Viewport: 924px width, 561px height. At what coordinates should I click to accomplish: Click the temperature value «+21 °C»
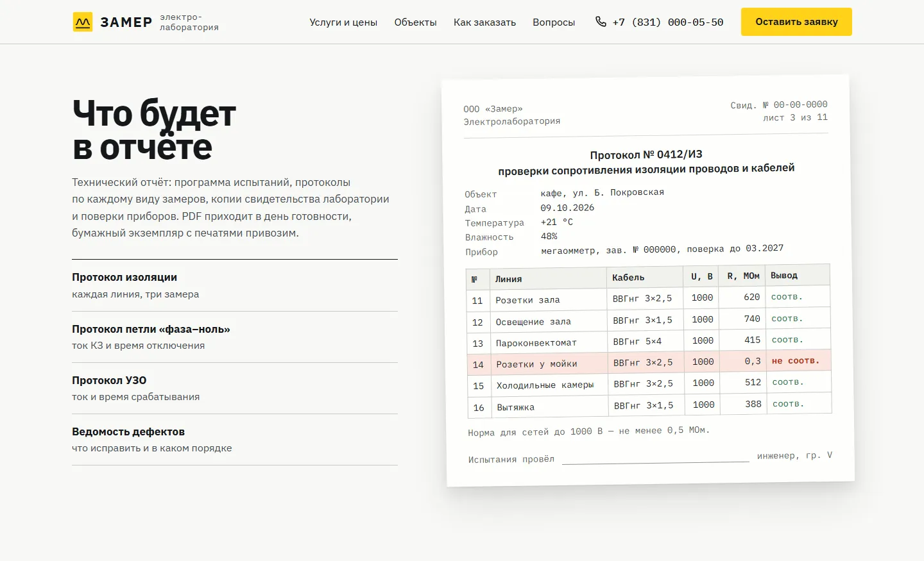557,222
